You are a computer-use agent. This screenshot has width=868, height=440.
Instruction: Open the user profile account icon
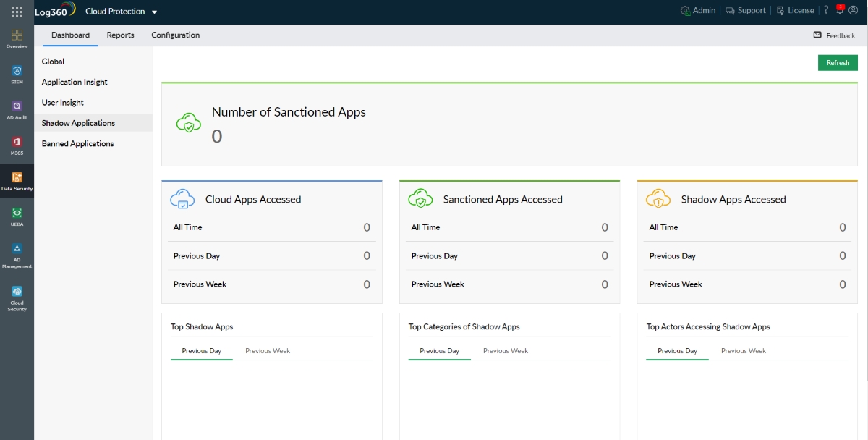[853, 11]
